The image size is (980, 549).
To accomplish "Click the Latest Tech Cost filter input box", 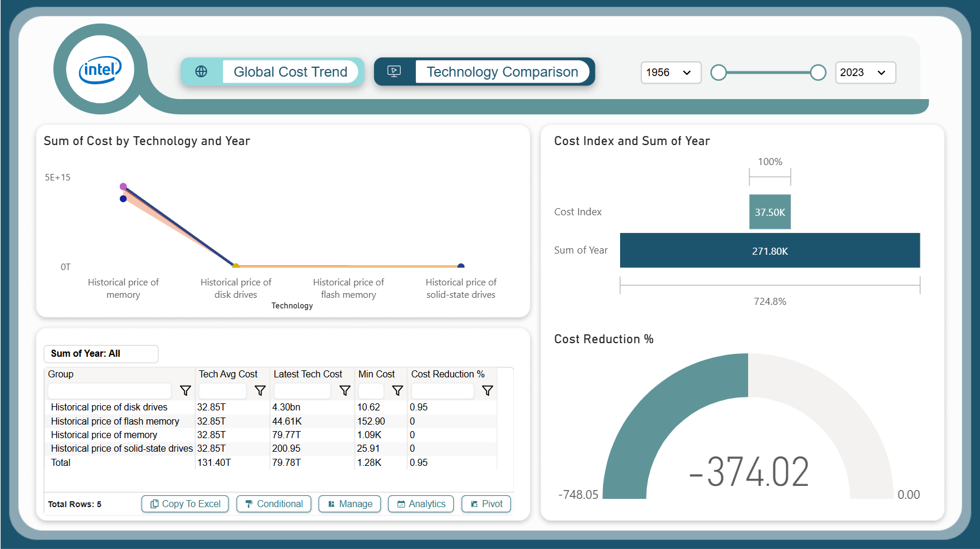I will click(x=302, y=390).
